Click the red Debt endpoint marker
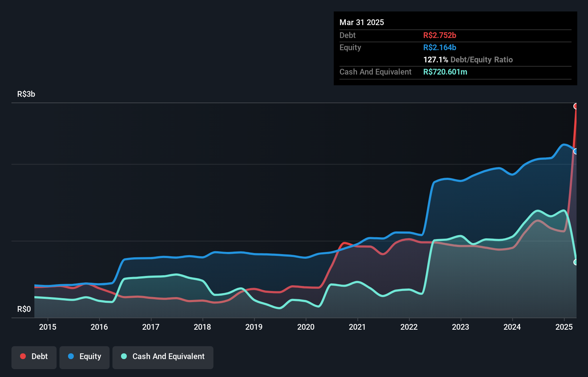This screenshot has height=377, width=588. coord(576,106)
